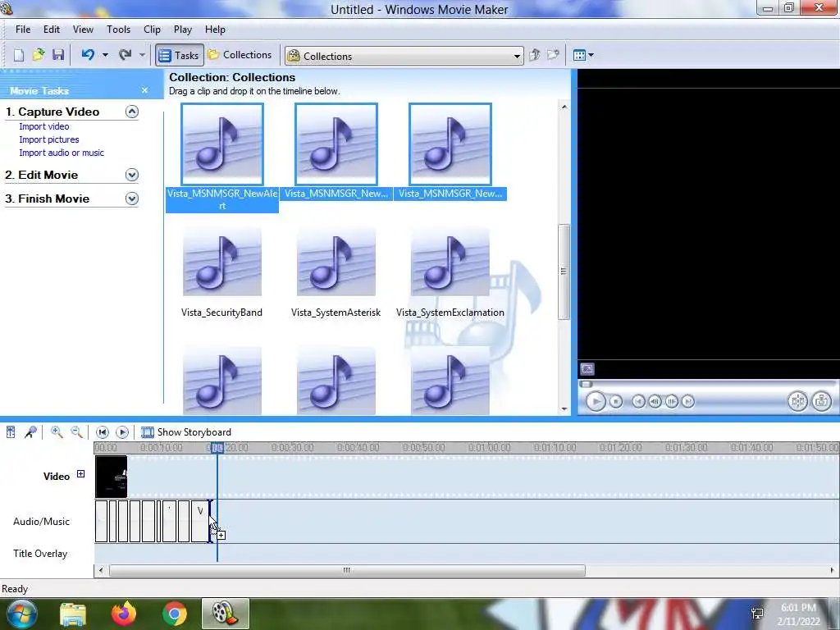Screen dimensions: 840x630
Task: Select the audio clip labeled V
Action: click(200, 521)
